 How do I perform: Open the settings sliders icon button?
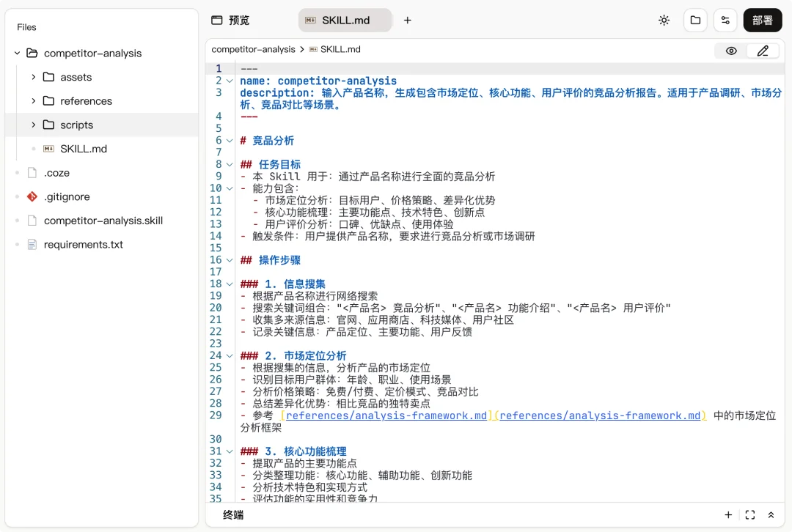(725, 21)
